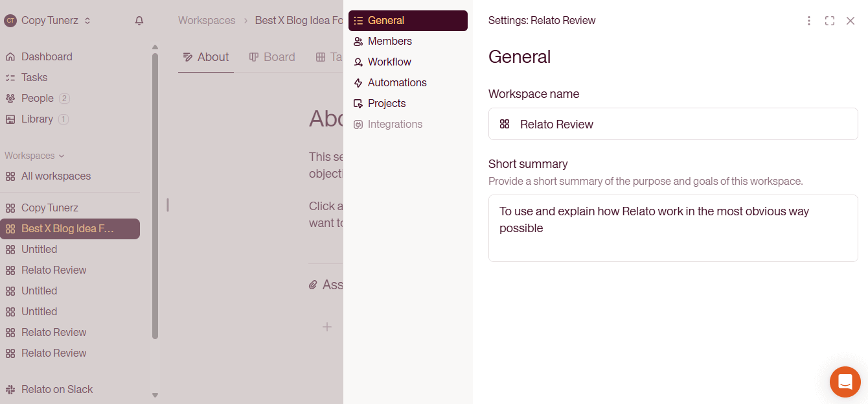Click the Workflow icon

(358, 62)
